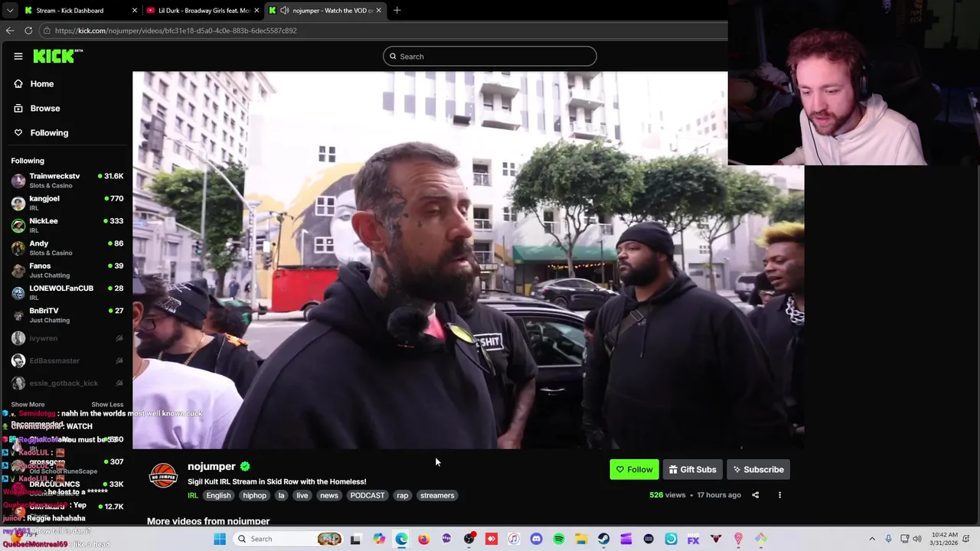
Task: Open the kangjoel channel
Action: point(67,203)
